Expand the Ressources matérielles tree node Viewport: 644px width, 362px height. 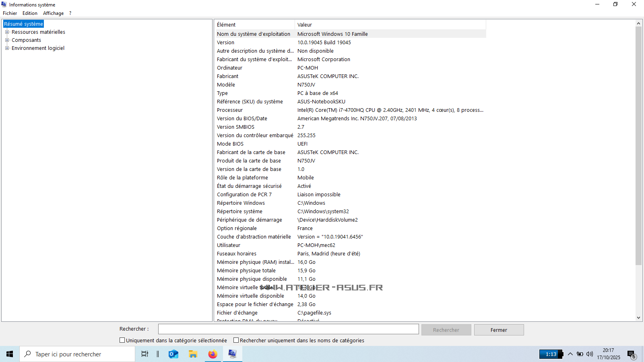click(7, 32)
